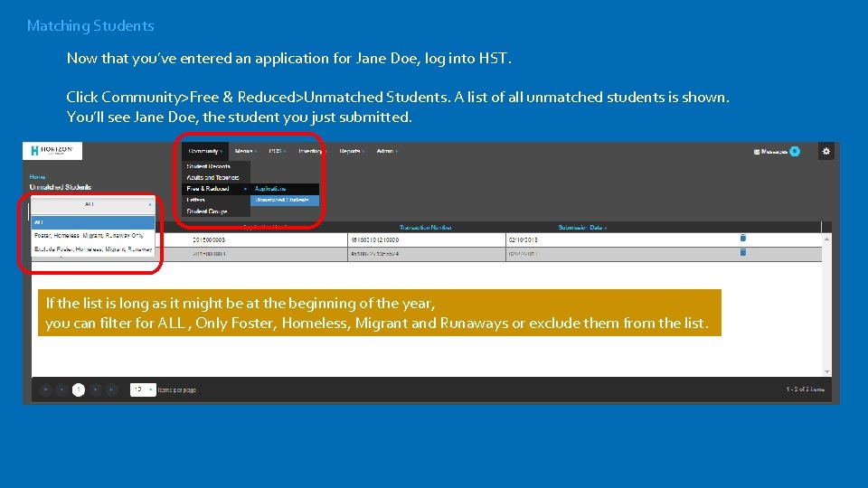The image size is (868, 488).
Task: Go to last page of results
Action: pyautogui.click(x=111, y=389)
